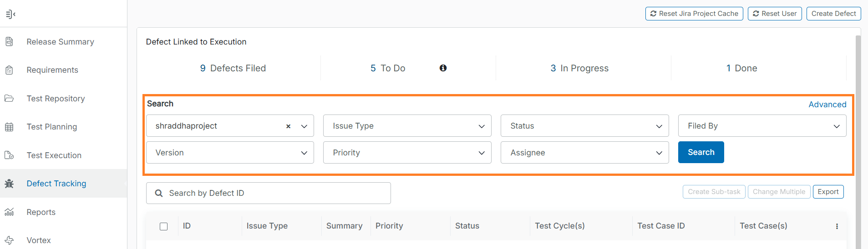The height and width of the screenshot is (249, 868).
Task: Click the Release Summary document icon
Action: [9, 42]
